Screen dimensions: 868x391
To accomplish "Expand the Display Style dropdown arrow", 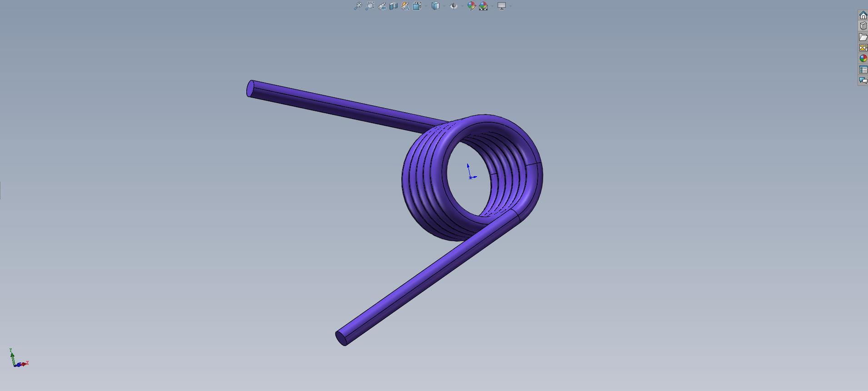I will point(444,6).
